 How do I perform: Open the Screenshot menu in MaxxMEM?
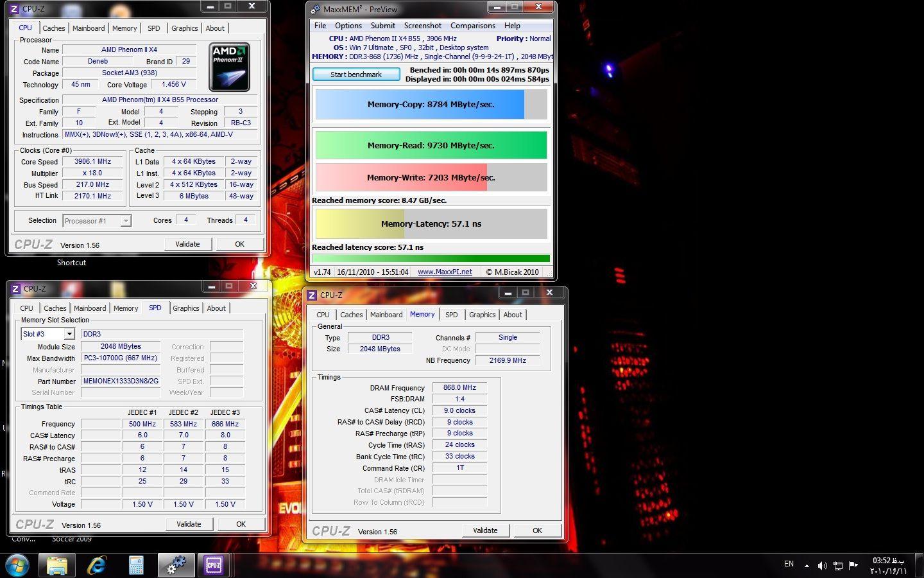[422, 26]
